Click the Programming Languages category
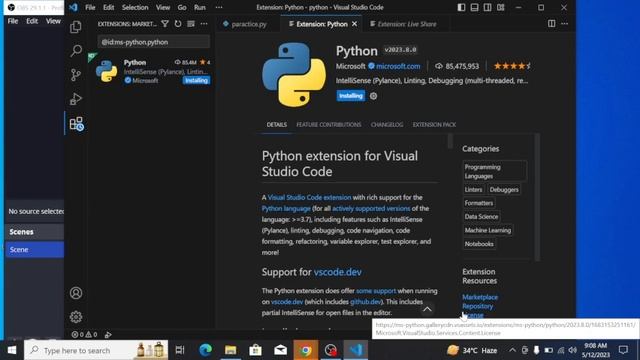Viewport: 640px width, 360px height. [494, 171]
